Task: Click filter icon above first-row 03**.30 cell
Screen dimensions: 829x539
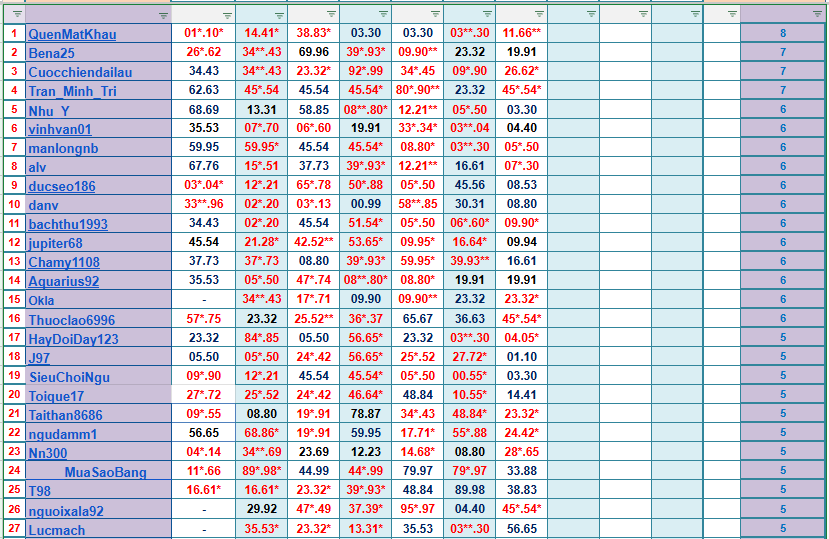Action: coord(487,15)
